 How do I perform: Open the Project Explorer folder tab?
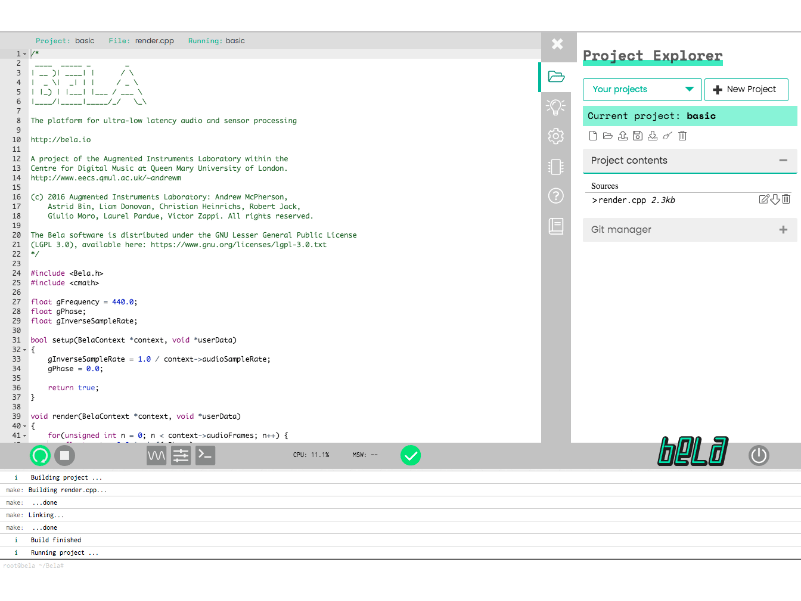pos(556,77)
